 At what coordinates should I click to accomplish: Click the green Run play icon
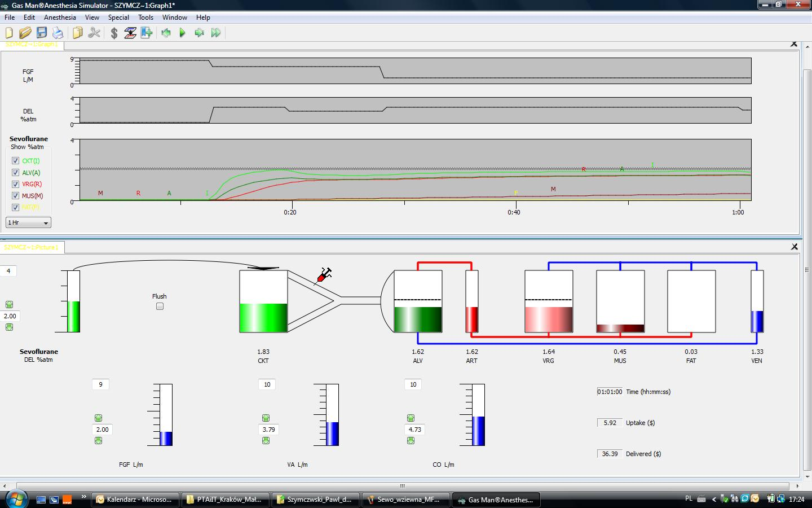pyautogui.click(x=182, y=33)
